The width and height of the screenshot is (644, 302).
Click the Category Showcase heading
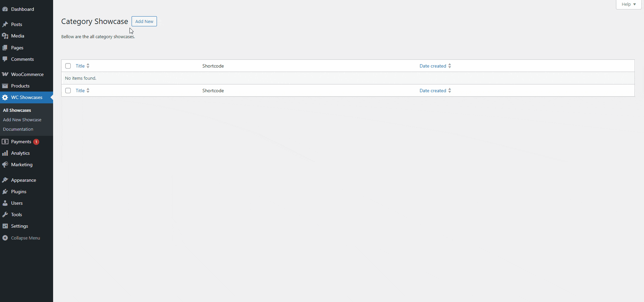pos(95,21)
